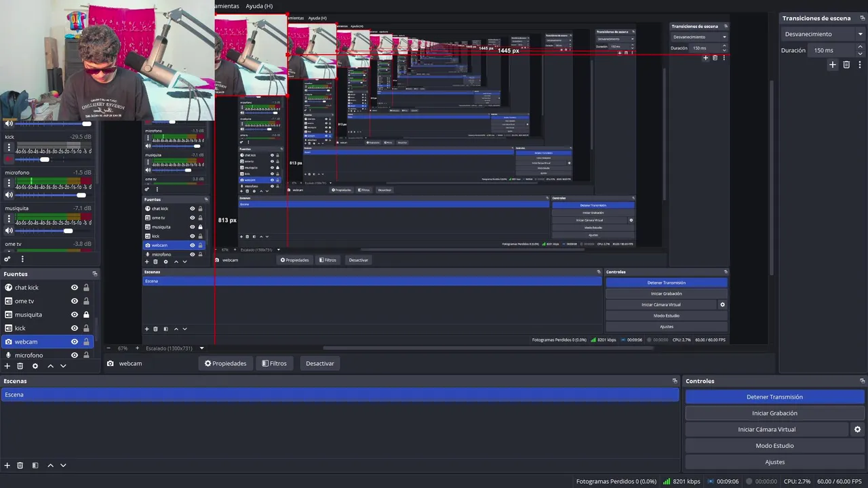Undock Transiciones de escena panel

pyautogui.click(x=862, y=18)
